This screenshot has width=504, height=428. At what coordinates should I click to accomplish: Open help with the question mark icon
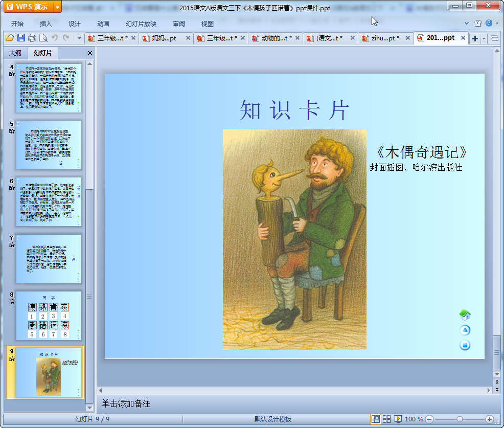point(489,23)
